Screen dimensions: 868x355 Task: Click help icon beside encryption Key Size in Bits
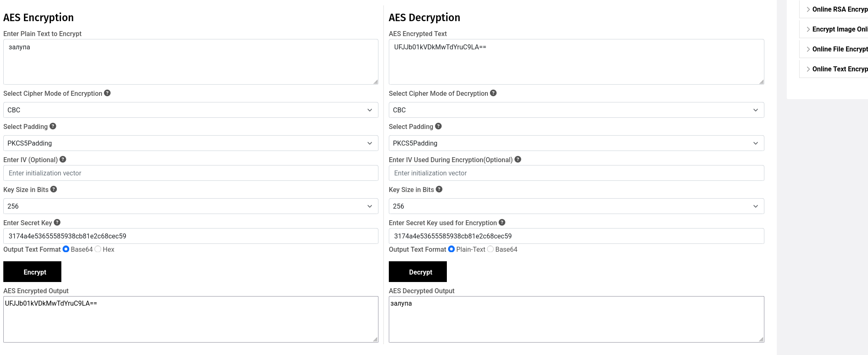pos(54,189)
